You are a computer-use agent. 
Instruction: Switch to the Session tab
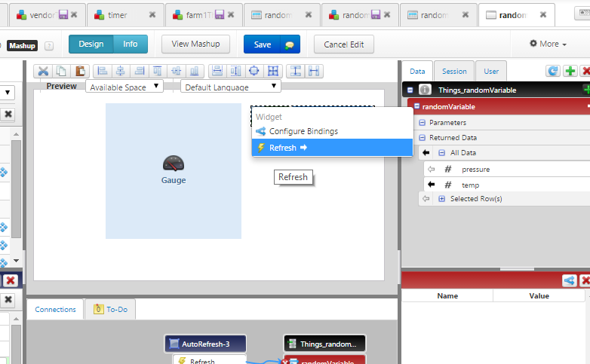(x=454, y=71)
